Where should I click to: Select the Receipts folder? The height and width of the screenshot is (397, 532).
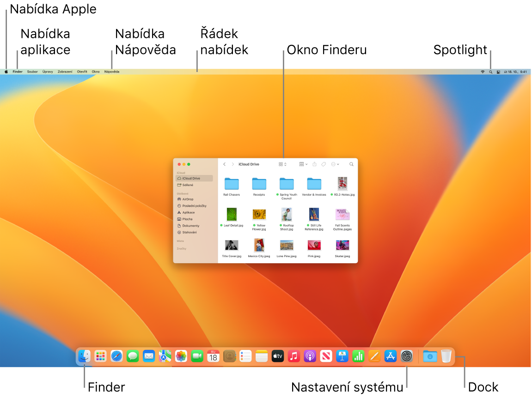tap(259, 184)
